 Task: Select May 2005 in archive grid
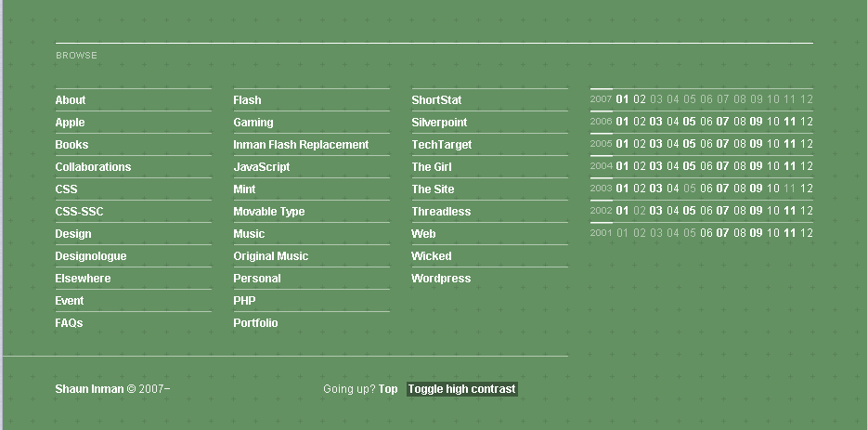click(x=689, y=144)
